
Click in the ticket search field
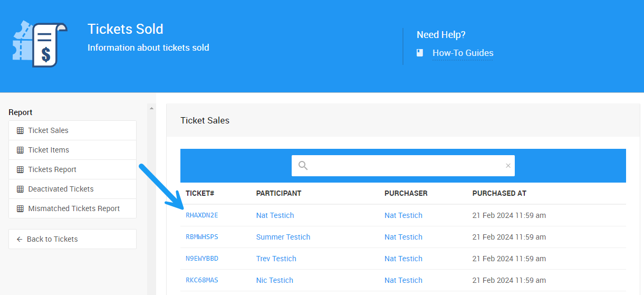point(406,166)
